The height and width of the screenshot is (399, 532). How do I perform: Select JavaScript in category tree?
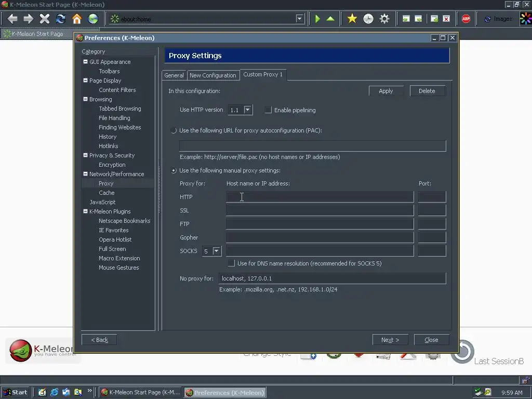click(x=102, y=202)
